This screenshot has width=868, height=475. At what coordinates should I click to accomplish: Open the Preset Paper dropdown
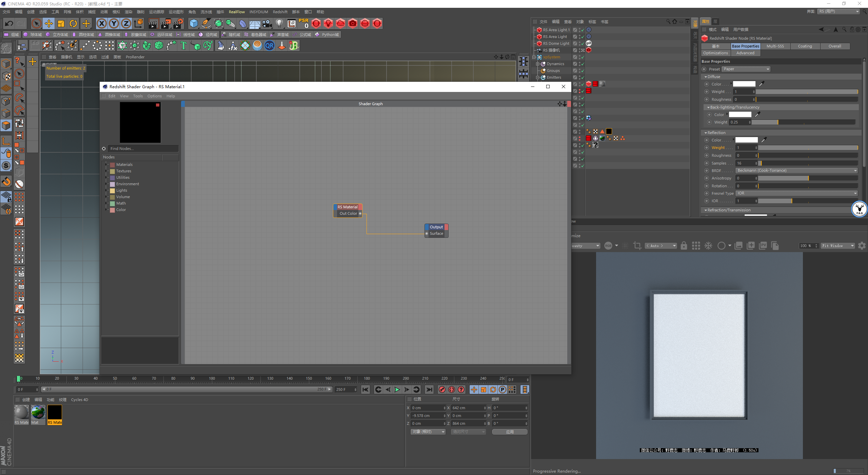point(746,69)
